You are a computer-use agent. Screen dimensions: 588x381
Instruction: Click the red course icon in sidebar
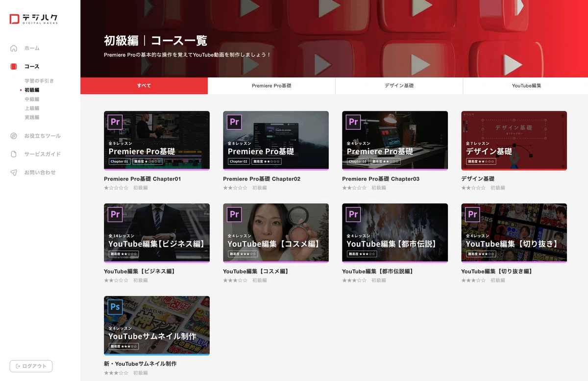[x=14, y=66]
